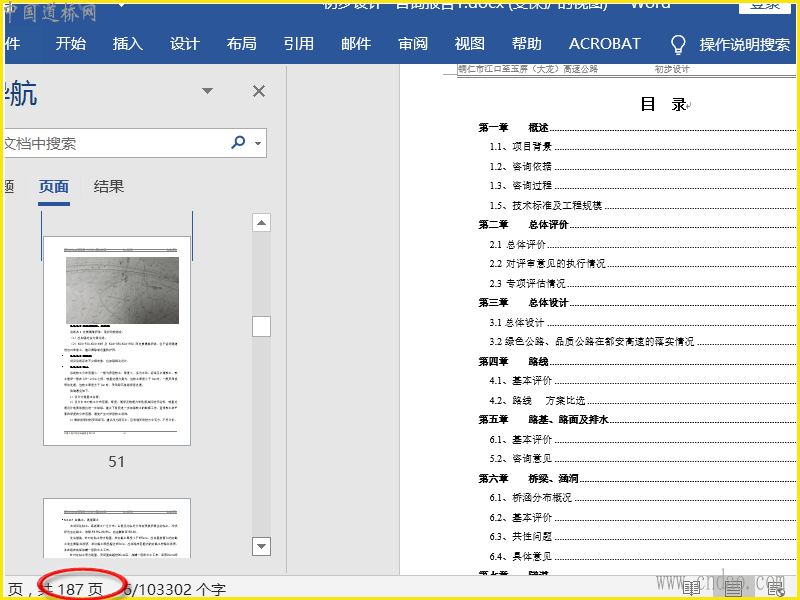Click the 4.2、路线 方案比选 entry

click(642, 401)
